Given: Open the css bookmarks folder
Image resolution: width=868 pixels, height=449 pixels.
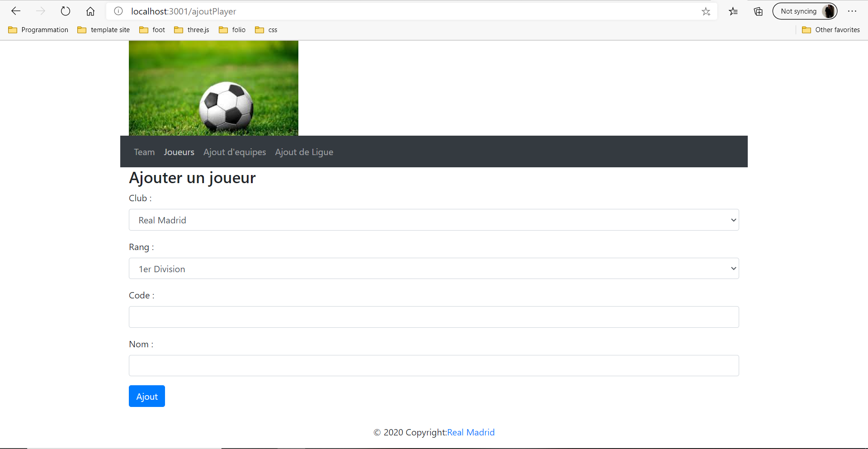Looking at the screenshot, I should (x=266, y=30).
